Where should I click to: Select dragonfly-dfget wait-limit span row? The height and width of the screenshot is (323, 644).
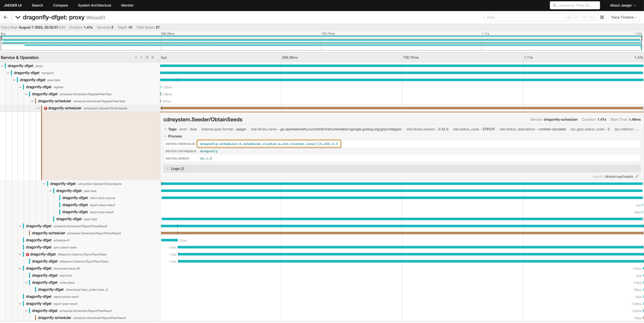coord(52,276)
